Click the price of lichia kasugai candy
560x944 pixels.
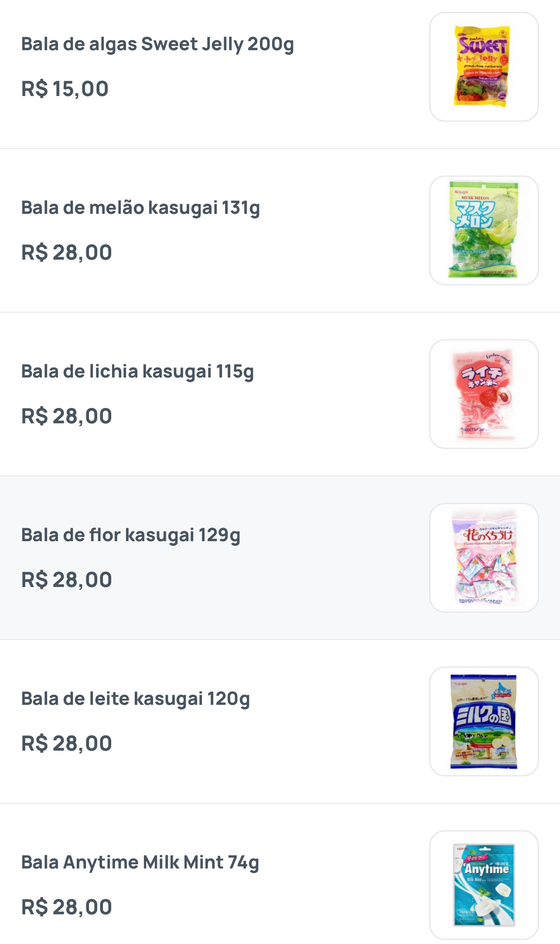(x=67, y=416)
